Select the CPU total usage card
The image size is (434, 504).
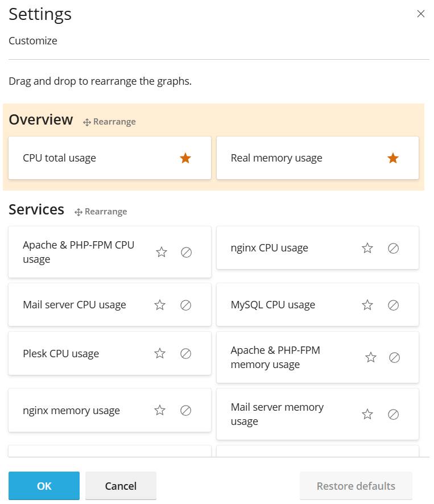coord(110,158)
